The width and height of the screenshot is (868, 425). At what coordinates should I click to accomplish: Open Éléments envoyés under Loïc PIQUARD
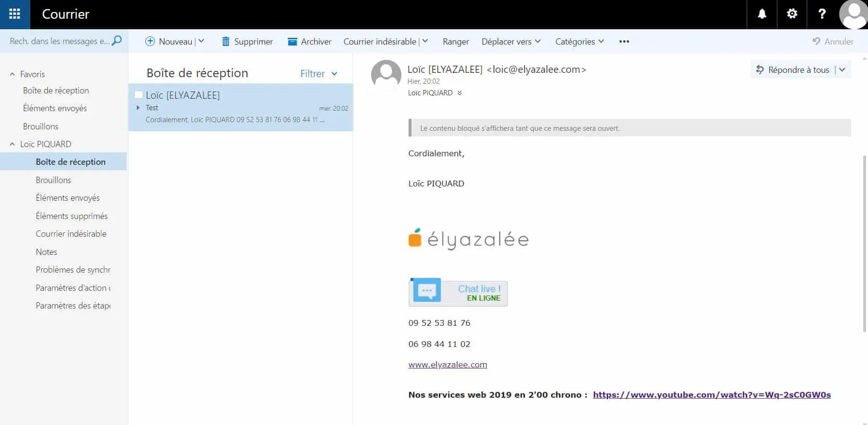tap(68, 198)
